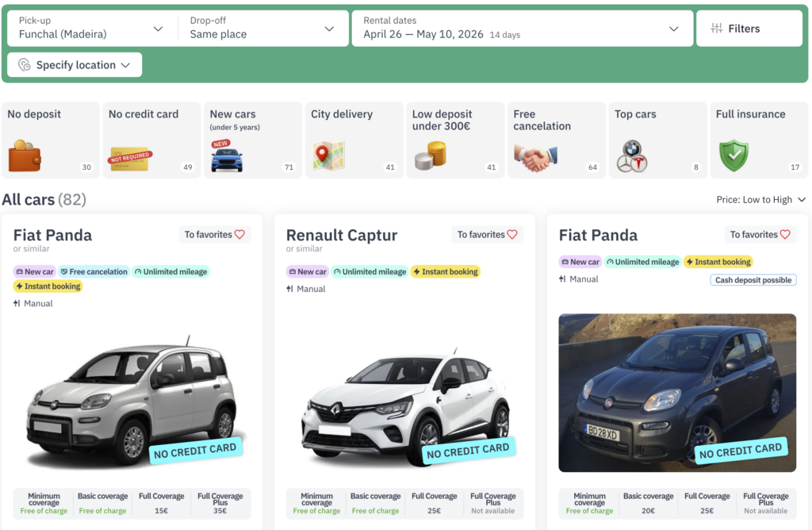
Task: Select Basic coverage on the first Fiat Panda
Action: (x=102, y=502)
